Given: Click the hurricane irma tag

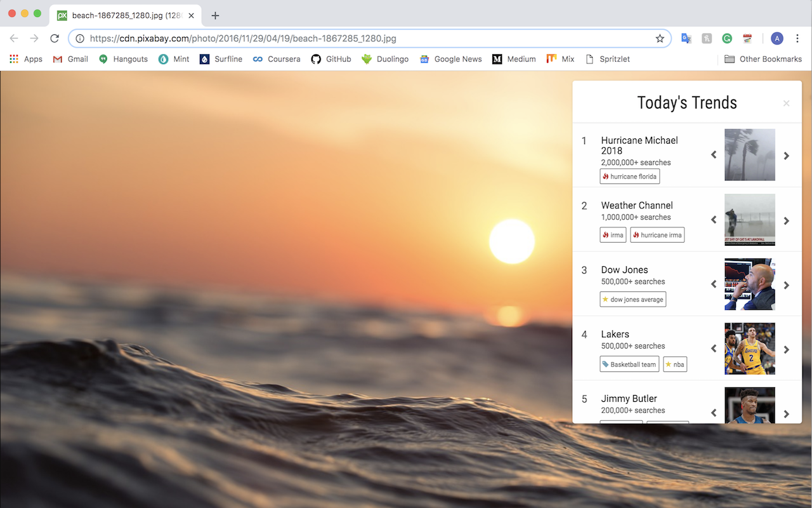Looking at the screenshot, I should (657, 235).
